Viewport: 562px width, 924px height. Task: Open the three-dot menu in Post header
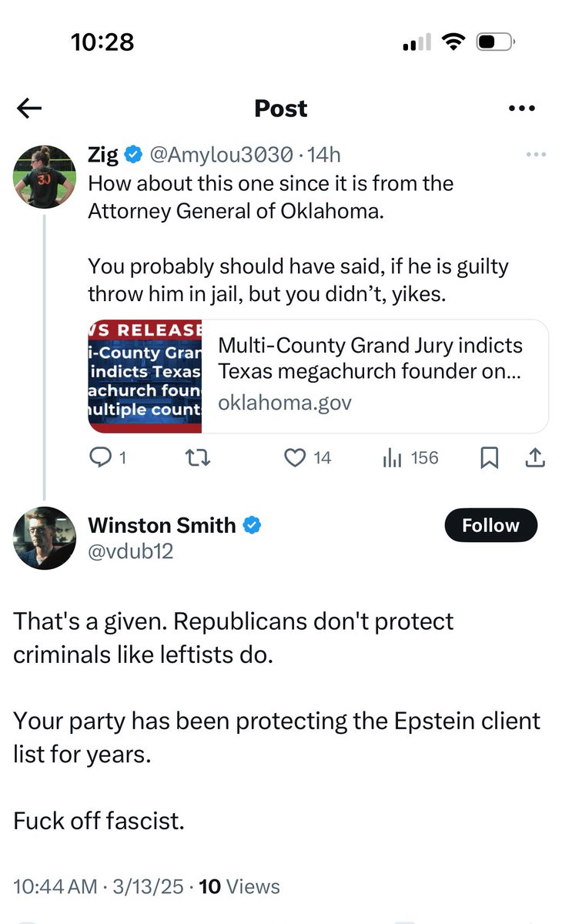coord(522,109)
